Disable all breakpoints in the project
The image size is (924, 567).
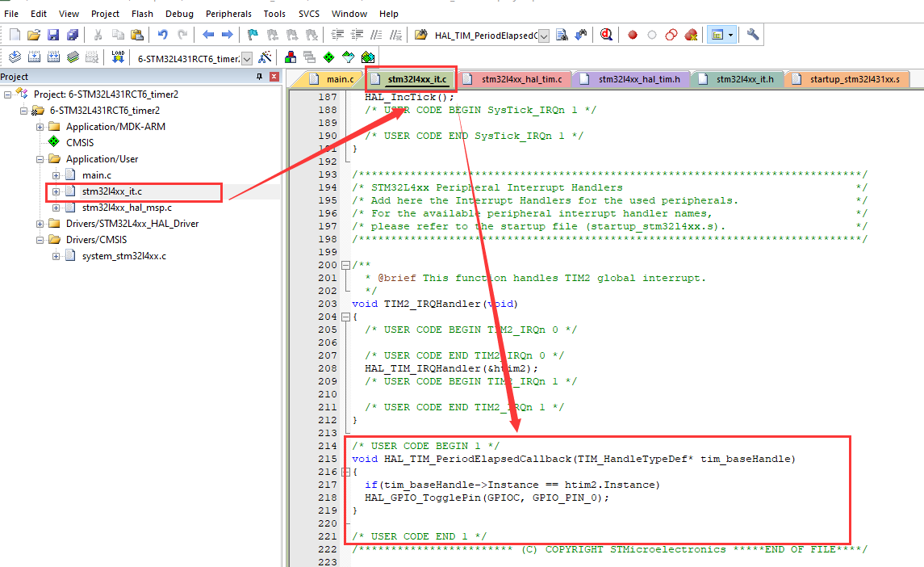[671, 34]
